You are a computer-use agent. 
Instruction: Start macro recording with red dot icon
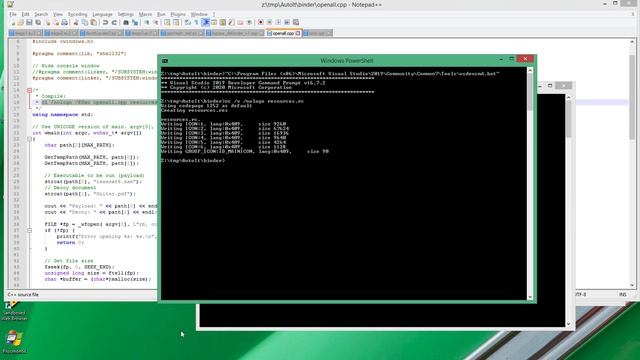[x=260, y=22]
